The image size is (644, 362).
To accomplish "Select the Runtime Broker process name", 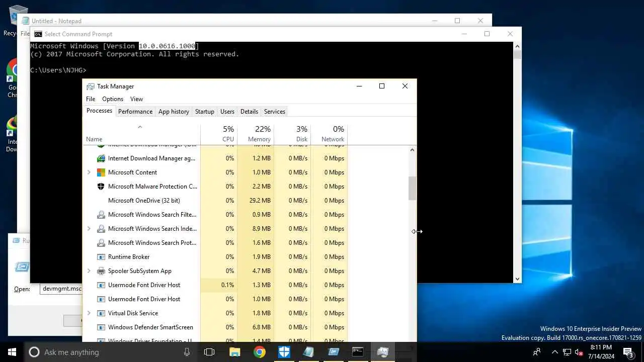I will [x=129, y=257].
